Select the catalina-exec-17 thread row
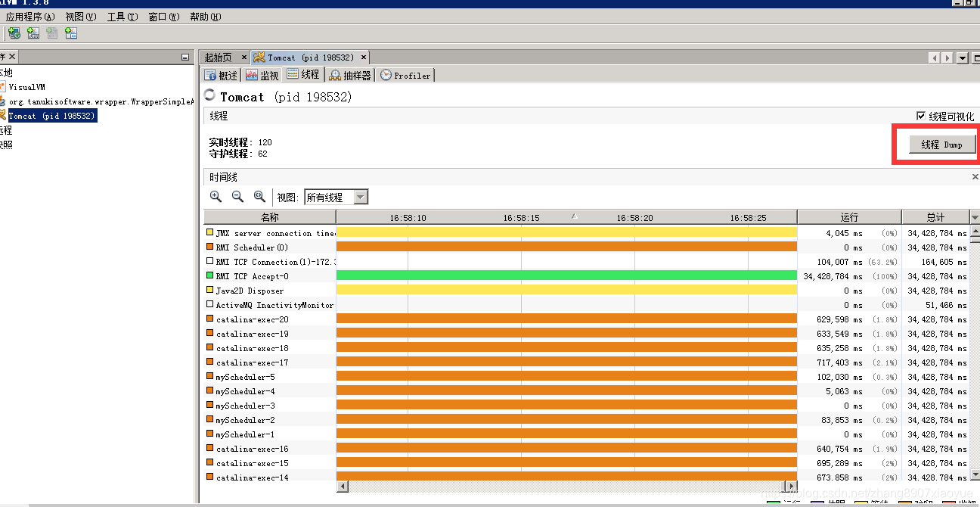The image size is (980, 507). [586, 362]
